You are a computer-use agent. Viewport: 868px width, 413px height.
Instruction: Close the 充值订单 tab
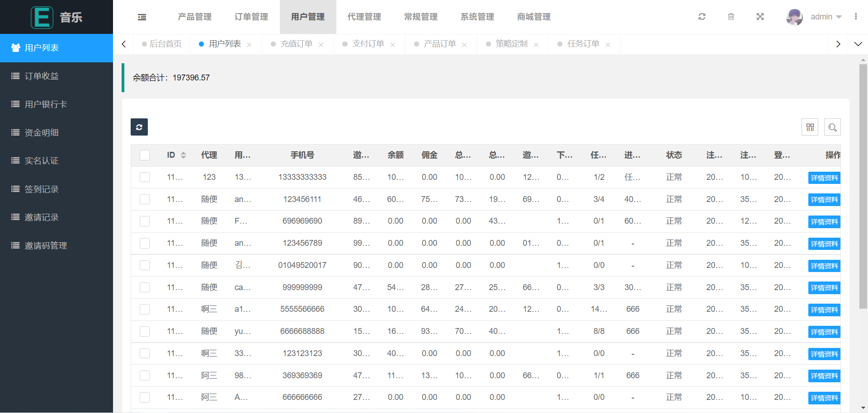321,45
